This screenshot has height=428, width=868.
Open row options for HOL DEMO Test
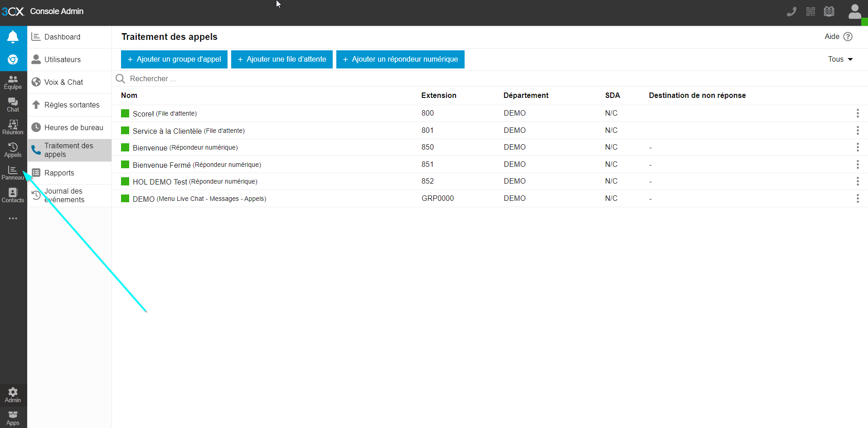858,181
